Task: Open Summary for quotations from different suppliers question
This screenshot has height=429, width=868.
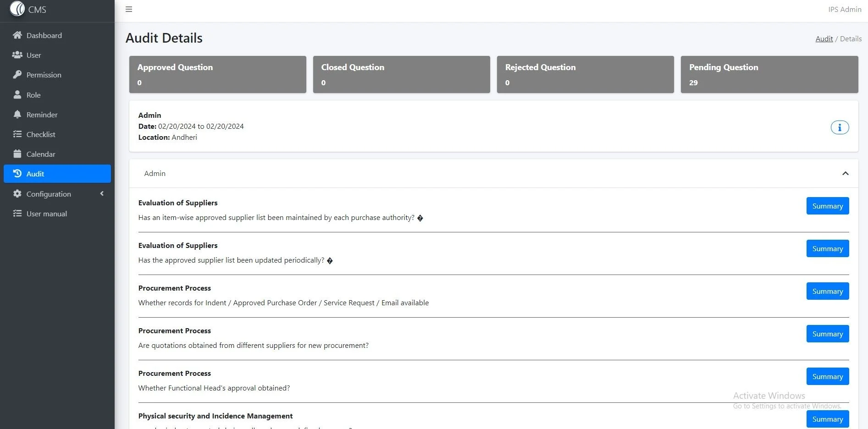Action: pyautogui.click(x=827, y=334)
